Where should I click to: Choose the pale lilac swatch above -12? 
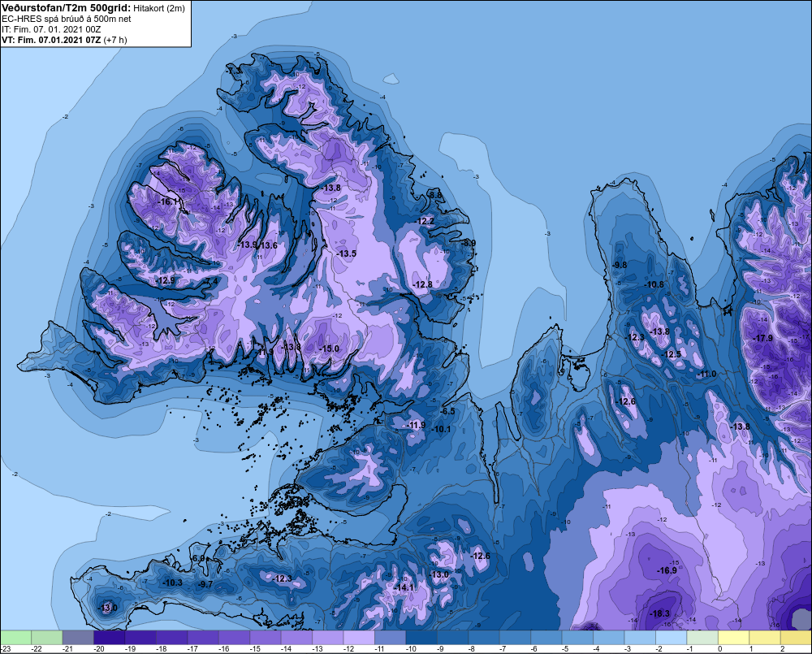pos(359,637)
